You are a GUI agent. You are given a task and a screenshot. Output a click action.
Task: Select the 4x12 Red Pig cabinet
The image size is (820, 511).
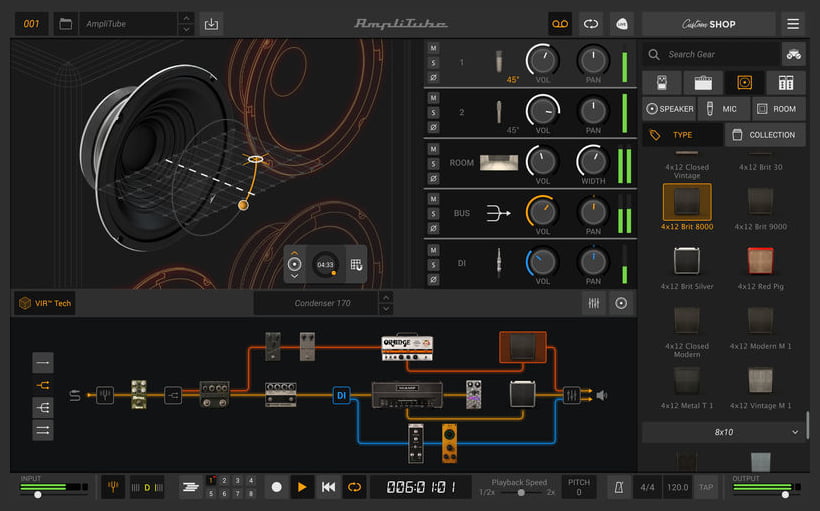click(x=760, y=267)
